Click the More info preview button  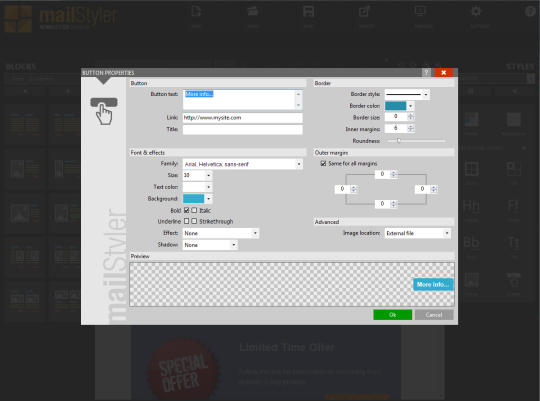coord(433,284)
